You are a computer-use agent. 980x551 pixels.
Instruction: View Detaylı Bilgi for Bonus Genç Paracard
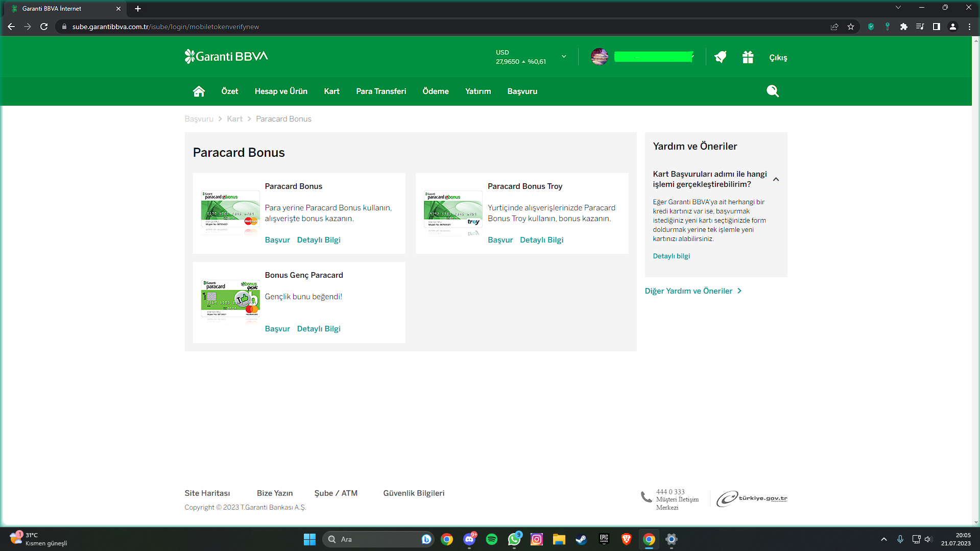(x=319, y=329)
